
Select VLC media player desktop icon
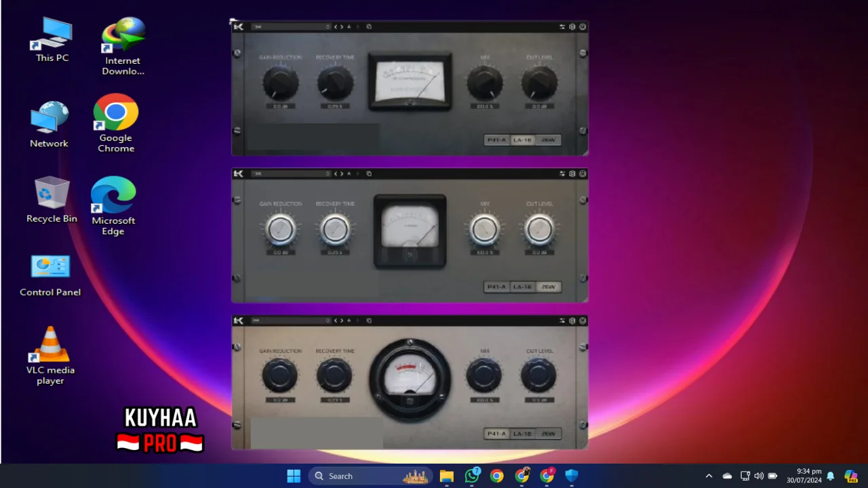point(51,356)
